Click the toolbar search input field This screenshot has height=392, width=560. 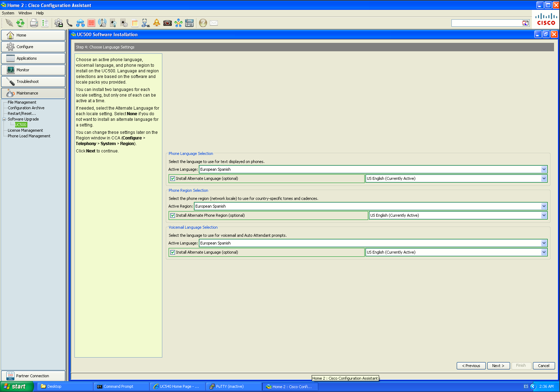coord(487,23)
